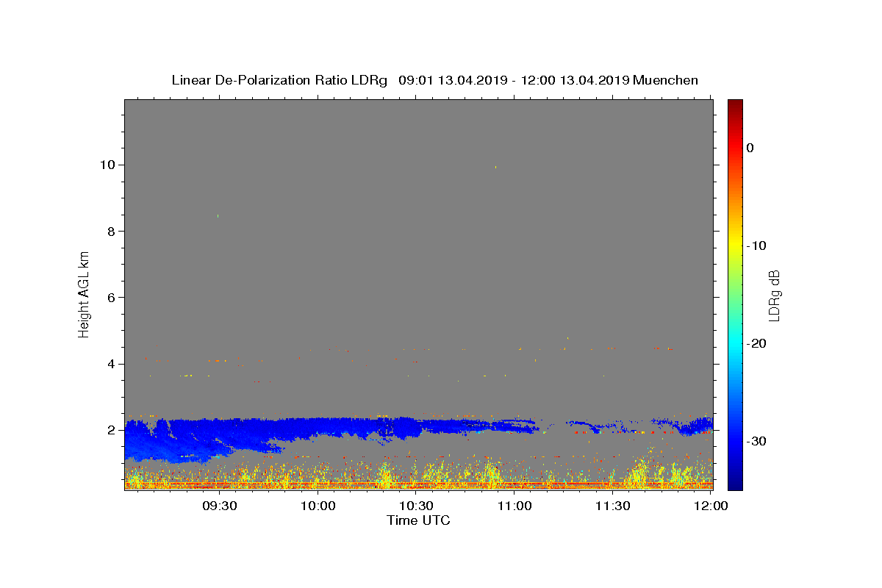Click the 'Height AGL km' axis label
This screenshot has height=588, width=882.
(85, 294)
